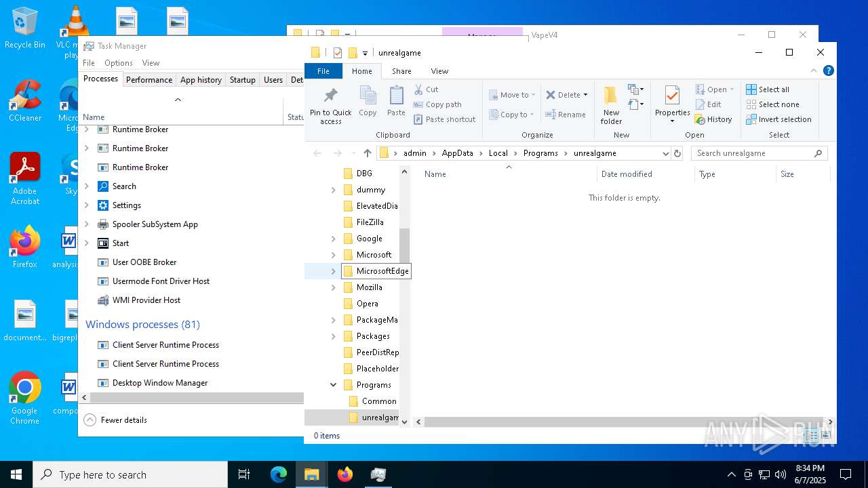Open Recycle Bin desktop icon
This screenshot has width=868, height=488.
pos(25,28)
